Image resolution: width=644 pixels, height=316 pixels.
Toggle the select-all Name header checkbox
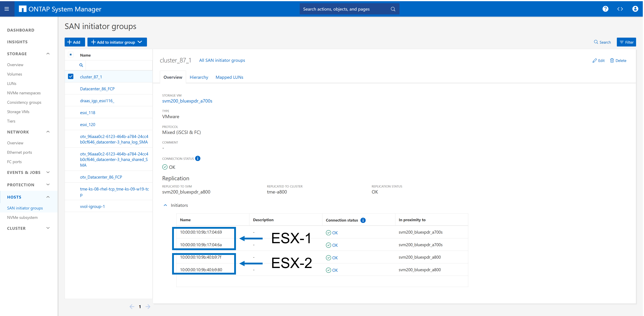71,55
